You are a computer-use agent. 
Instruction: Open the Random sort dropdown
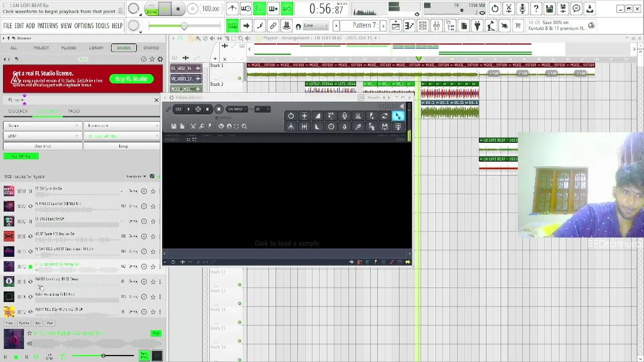[x=136, y=176]
